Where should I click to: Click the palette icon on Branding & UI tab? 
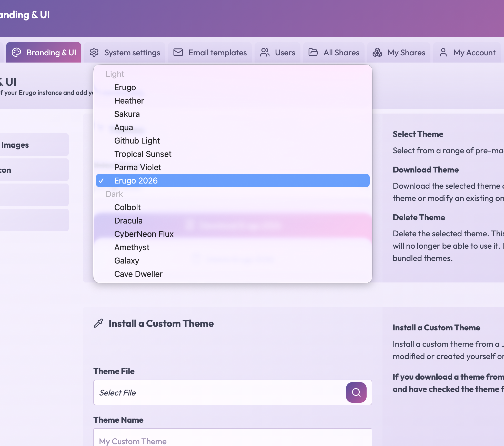pyautogui.click(x=16, y=52)
